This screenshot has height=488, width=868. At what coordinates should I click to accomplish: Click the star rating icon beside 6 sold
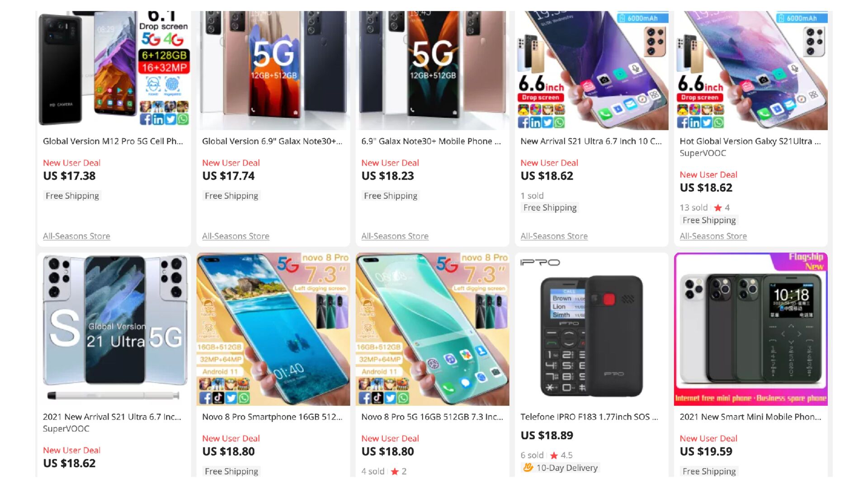(x=554, y=455)
